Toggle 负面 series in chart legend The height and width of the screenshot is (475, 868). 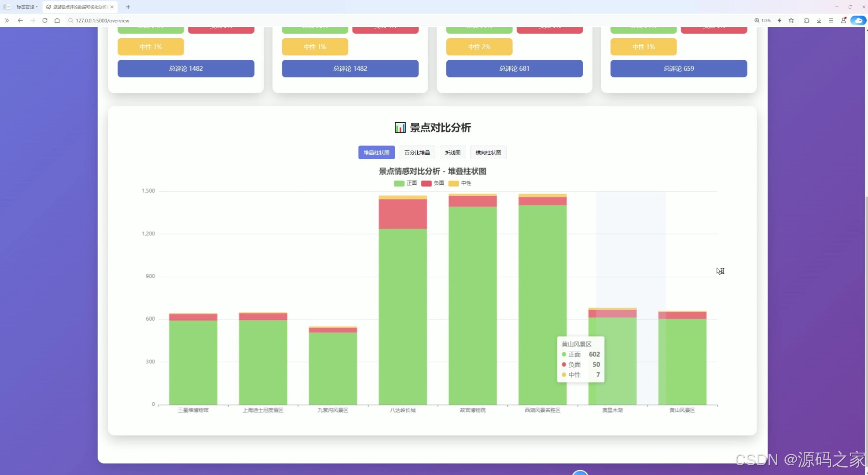(433, 183)
